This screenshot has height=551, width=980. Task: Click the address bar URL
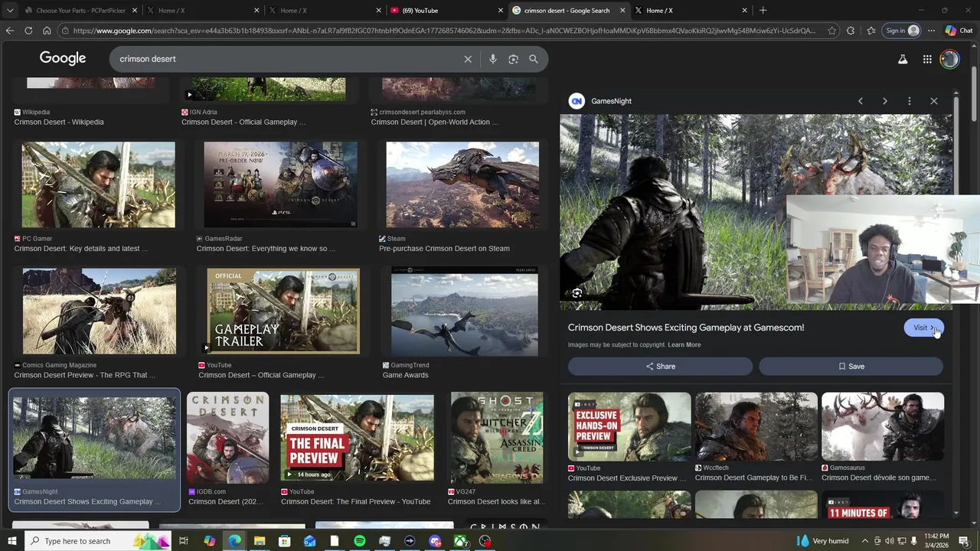point(444,31)
